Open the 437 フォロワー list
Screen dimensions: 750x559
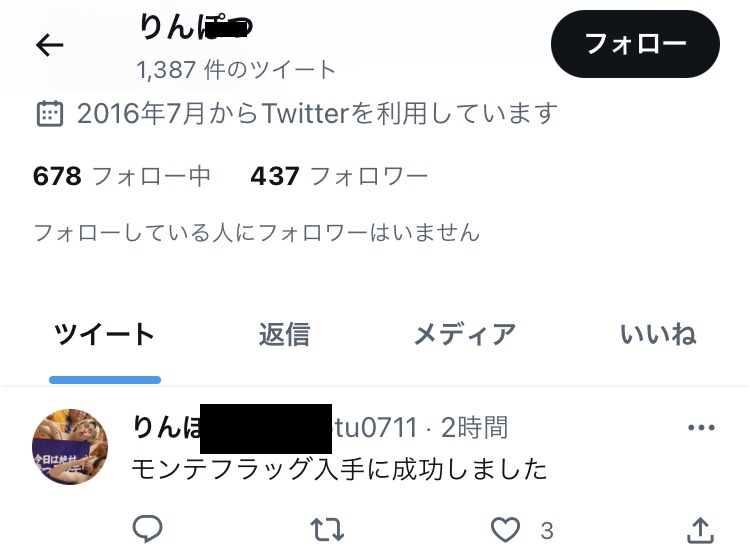click(x=339, y=176)
